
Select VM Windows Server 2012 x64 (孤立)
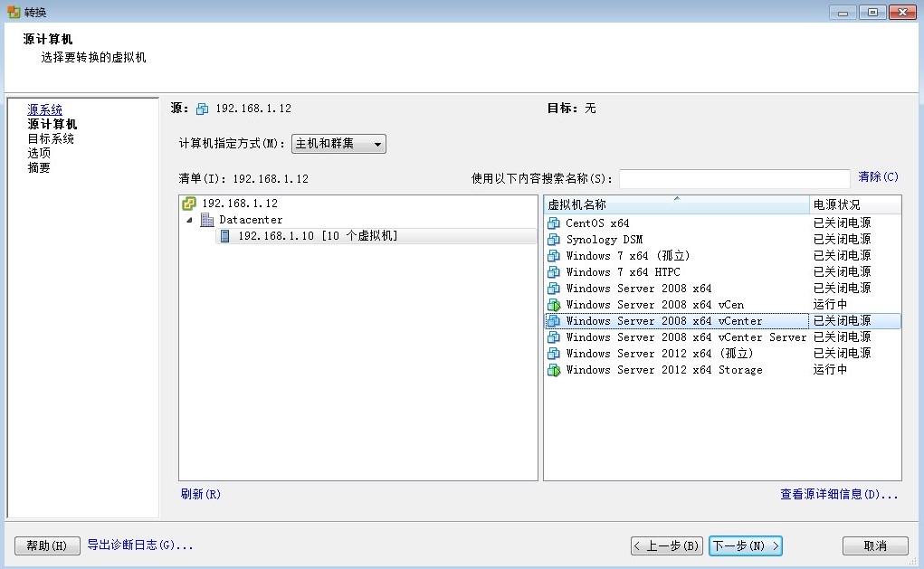[660, 354]
